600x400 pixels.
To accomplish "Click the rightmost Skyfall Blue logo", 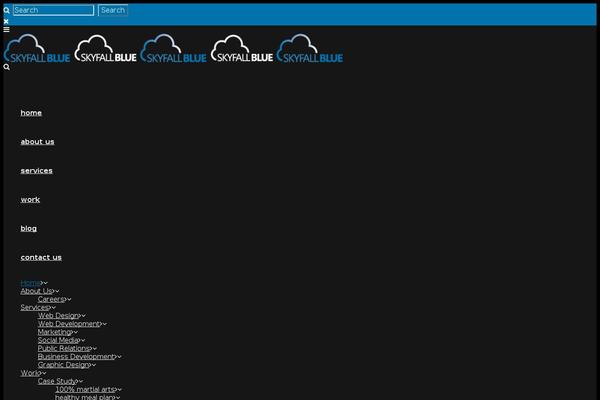I will click(x=310, y=48).
